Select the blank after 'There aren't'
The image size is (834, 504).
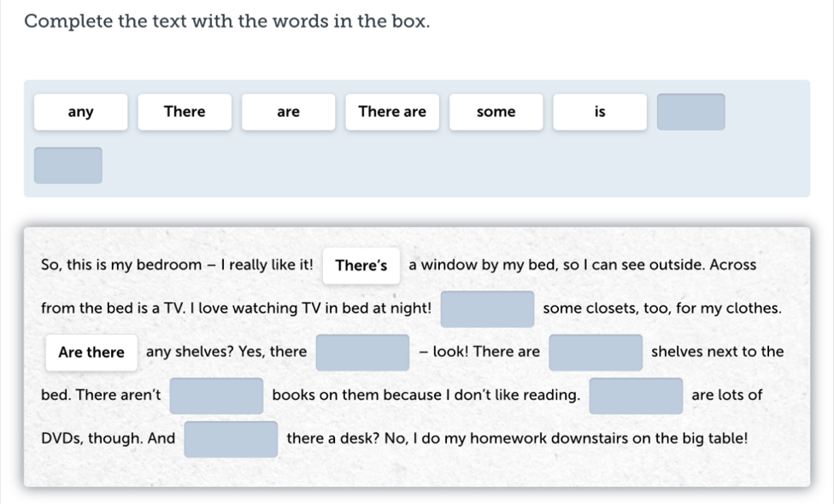[x=216, y=396]
